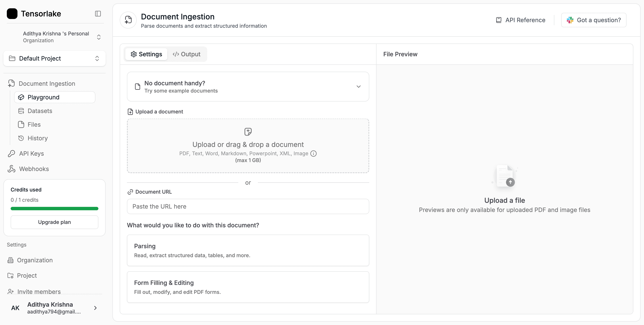Viewport: 644px width, 325px height.
Task: Collapse the sidebar with the panel icon
Action: tap(98, 13)
